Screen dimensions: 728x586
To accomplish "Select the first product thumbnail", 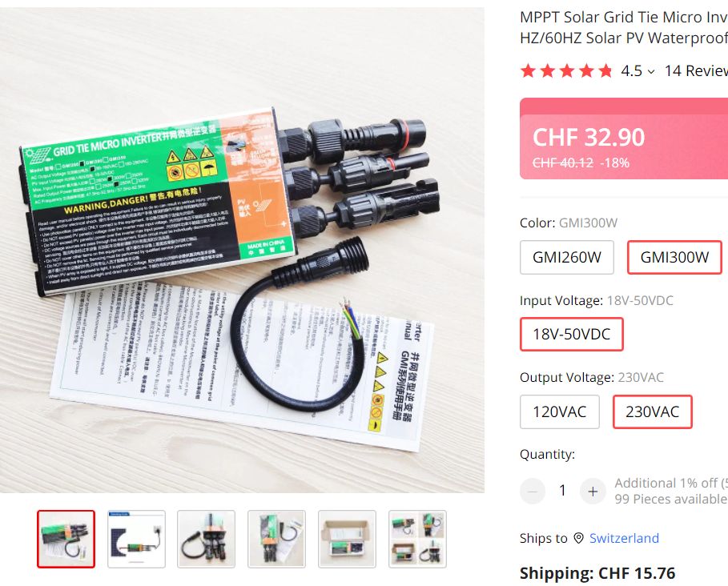I will 66,539.
